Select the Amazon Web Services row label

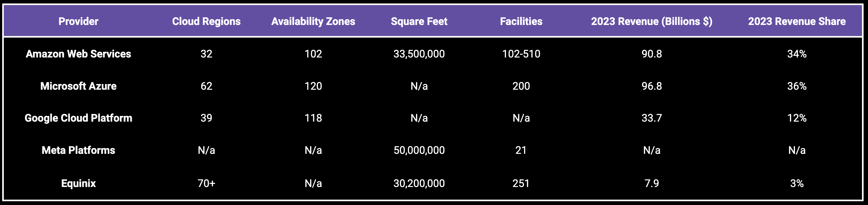tap(78, 54)
